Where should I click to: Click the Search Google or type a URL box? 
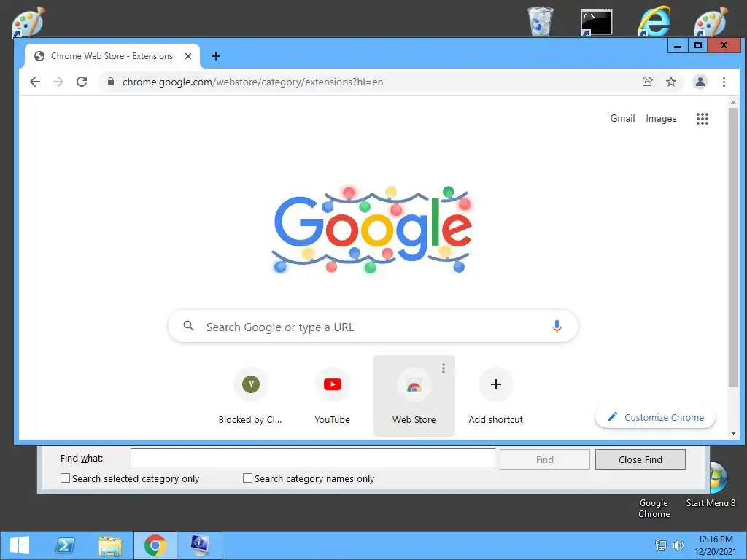coord(373,327)
